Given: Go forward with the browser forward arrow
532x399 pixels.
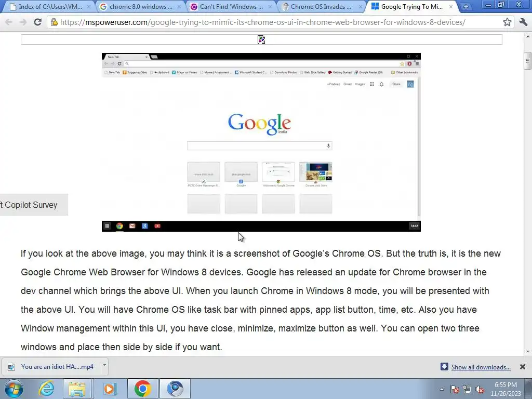Looking at the screenshot, I should click(x=23, y=22).
